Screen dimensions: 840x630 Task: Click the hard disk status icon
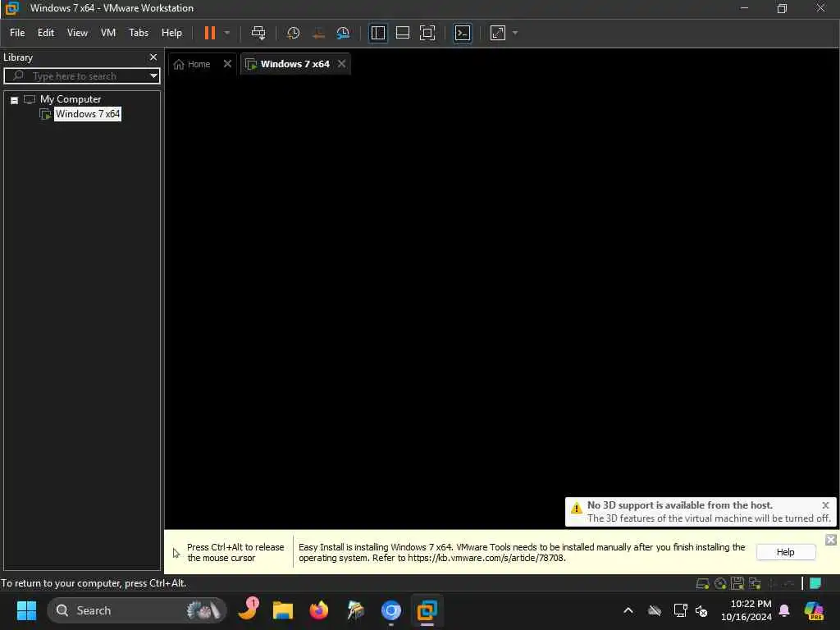pyautogui.click(x=702, y=583)
